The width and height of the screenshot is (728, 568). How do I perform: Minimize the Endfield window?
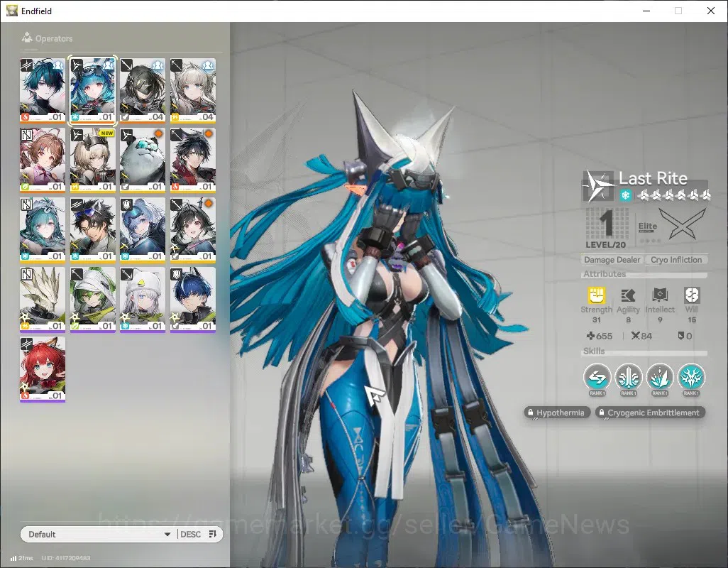646,11
